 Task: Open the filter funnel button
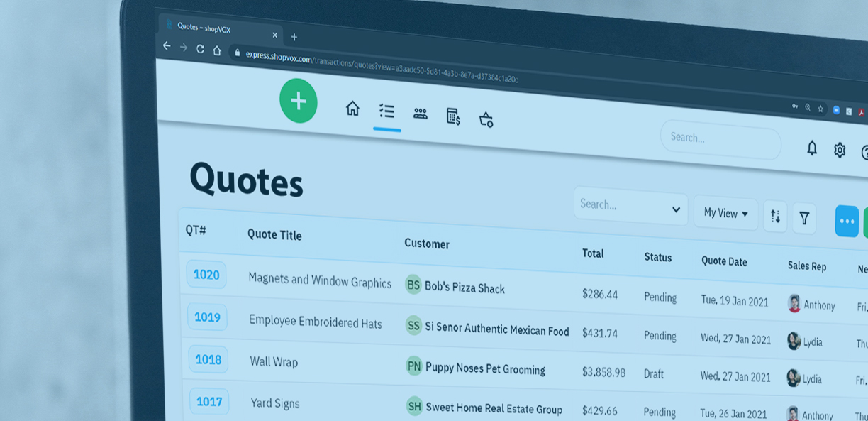click(804, 219)
